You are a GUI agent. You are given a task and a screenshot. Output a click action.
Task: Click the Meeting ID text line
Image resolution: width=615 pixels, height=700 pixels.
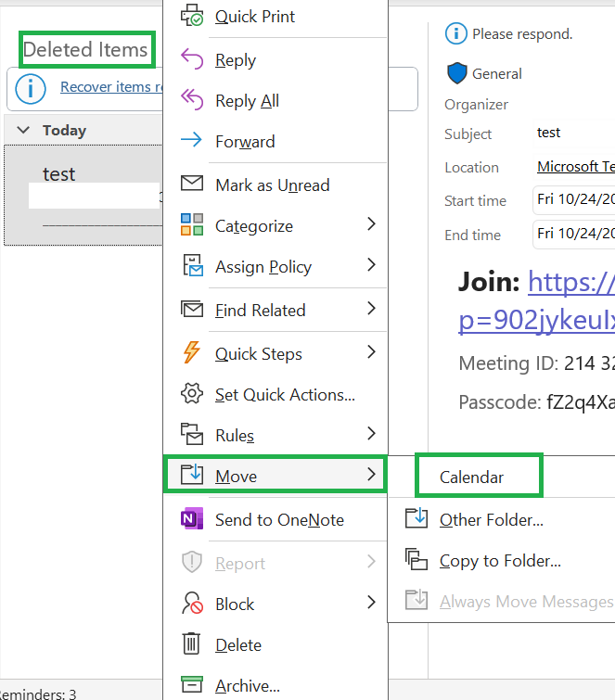pyautogui.click(x=536, y=363)
